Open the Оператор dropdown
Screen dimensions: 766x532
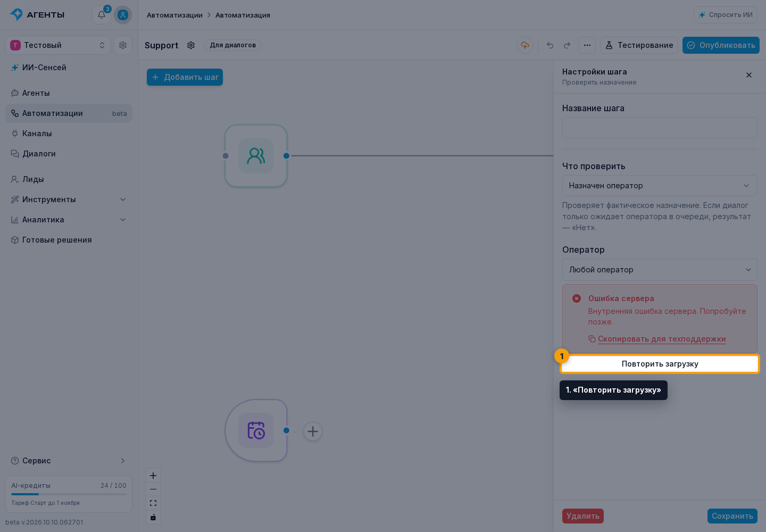click(x=660, y=270)
